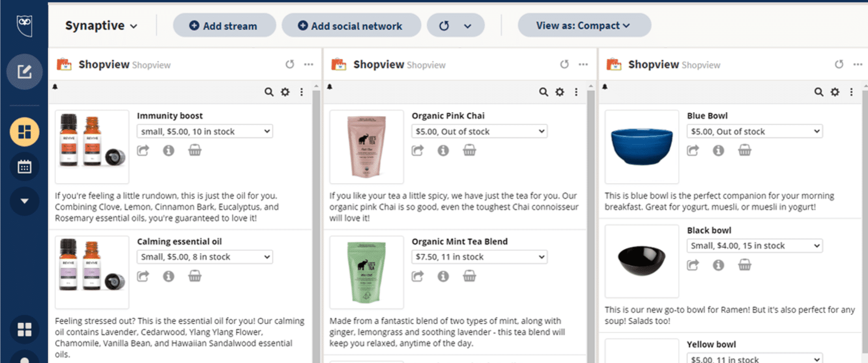Open Blue Bowl price dropdown
Viewport: 868px width, 363px height.
point(754,131)
